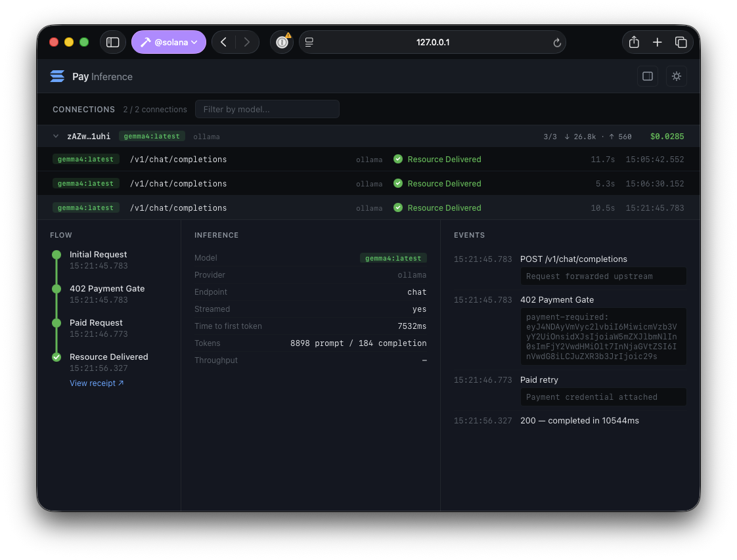Click the POST /v1/chat/completions event

573,259
